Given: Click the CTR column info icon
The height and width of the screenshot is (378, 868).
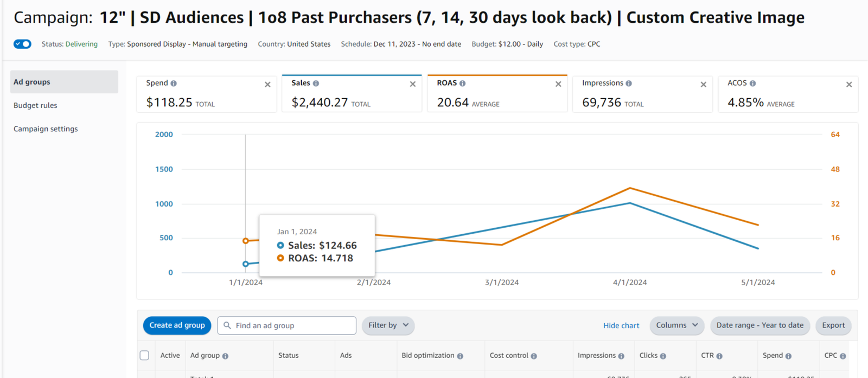Looking at the screenshot, I should [x=719, y=356].
